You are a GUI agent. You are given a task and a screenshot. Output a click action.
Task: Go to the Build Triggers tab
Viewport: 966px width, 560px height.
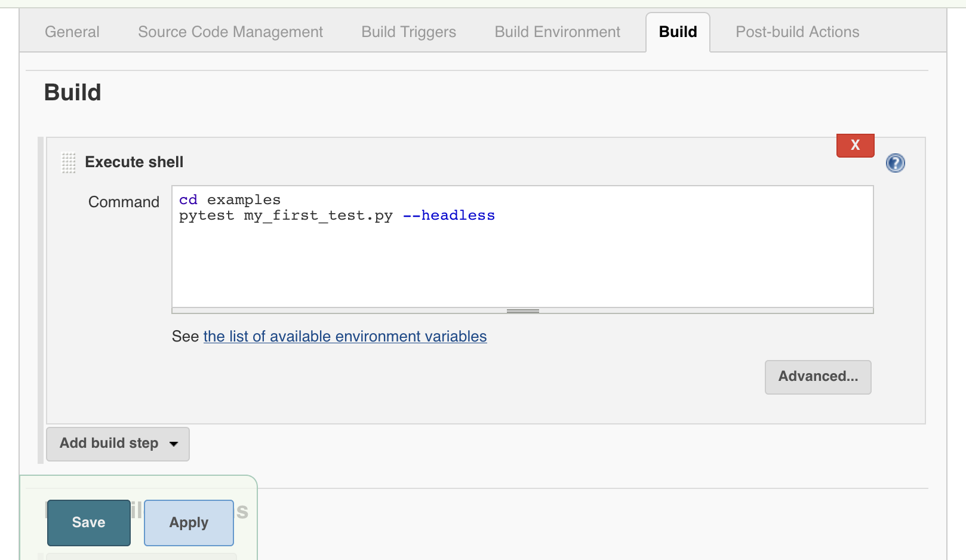point(409,32)
